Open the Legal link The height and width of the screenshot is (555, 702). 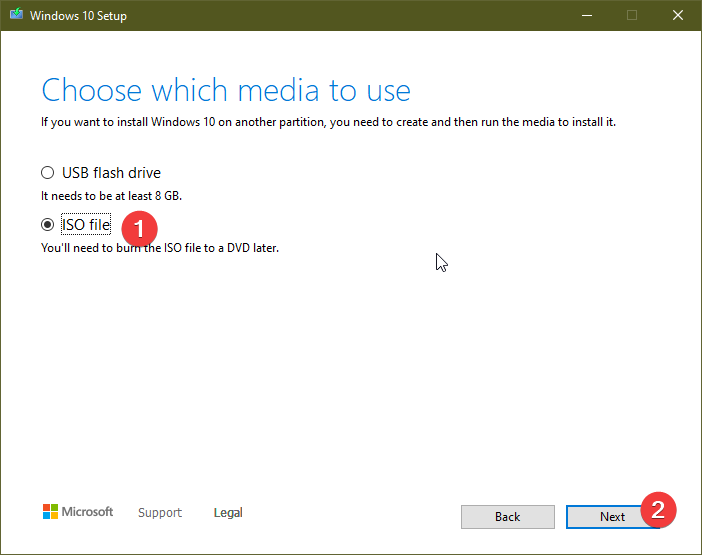click(228, 512)
